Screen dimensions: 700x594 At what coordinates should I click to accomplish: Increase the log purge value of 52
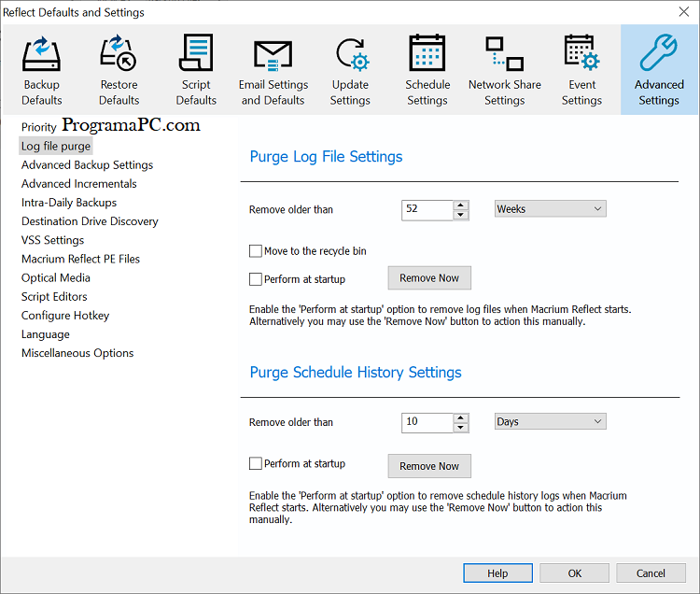pos(461,205)
